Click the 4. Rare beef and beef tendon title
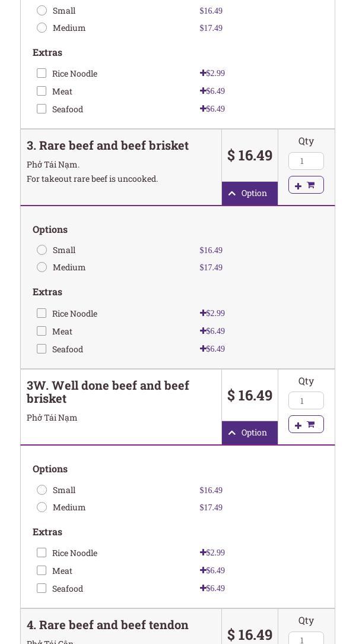 [107, 625]
